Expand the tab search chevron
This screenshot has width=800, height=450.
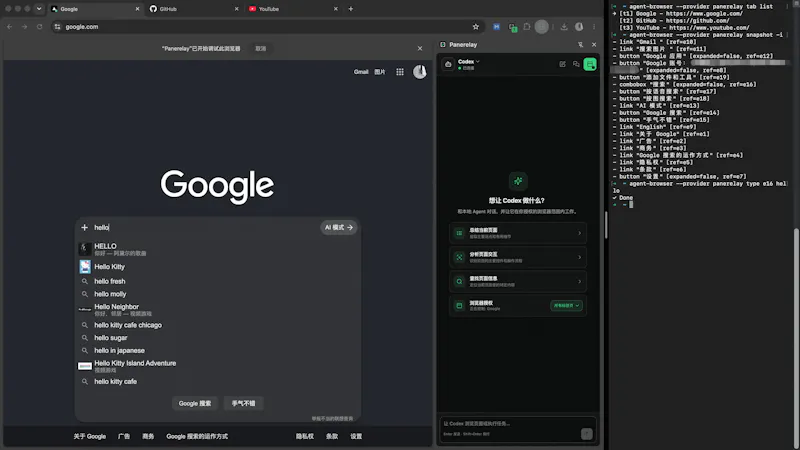point(39,9)
